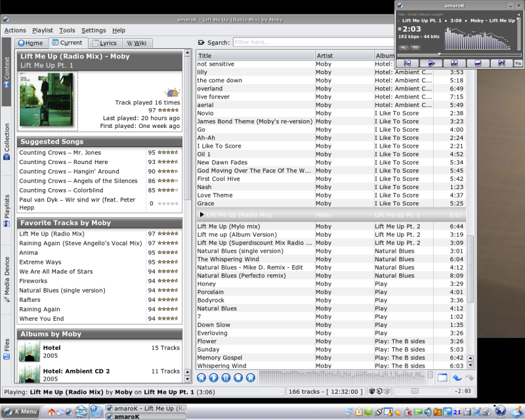Toggle the player window icon in bottom toolbar
The height and width of the screenshot is (420, 525).
(x=442, y=378)
